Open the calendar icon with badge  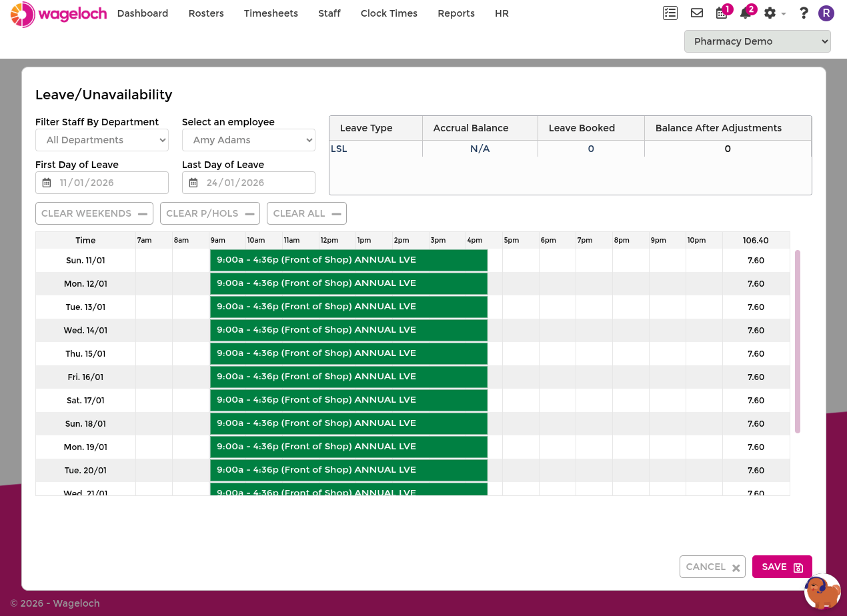point(722,13)
